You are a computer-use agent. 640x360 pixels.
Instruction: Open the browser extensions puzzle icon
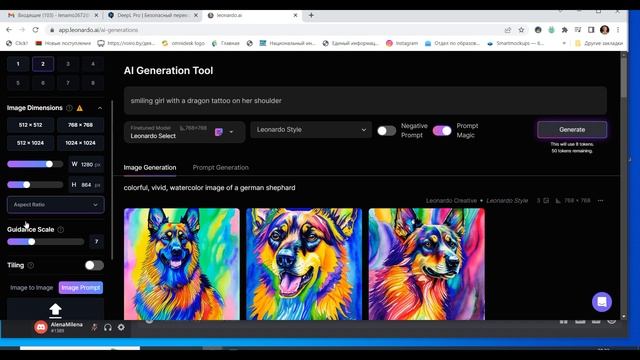tap(564, 30)
